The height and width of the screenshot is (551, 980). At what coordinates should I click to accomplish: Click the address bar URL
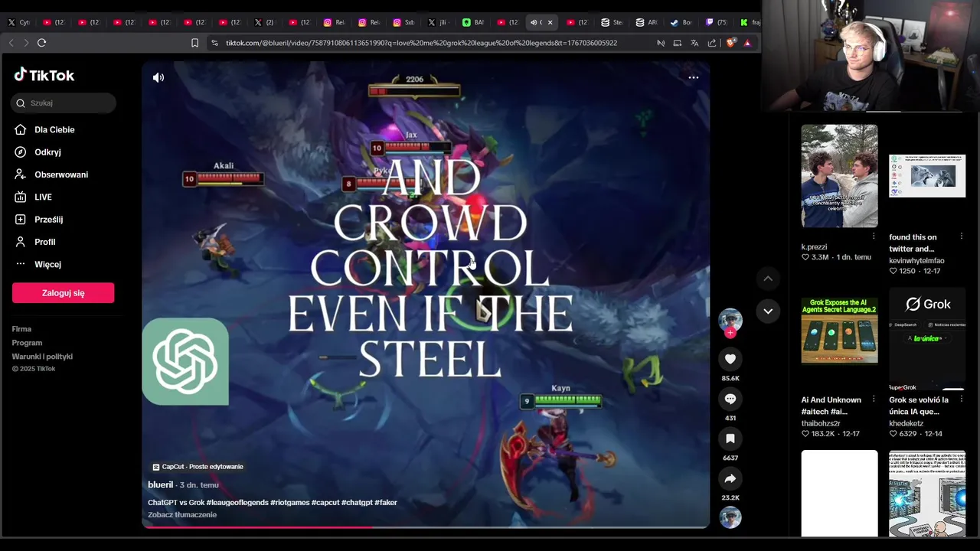[x=421, y=43]
